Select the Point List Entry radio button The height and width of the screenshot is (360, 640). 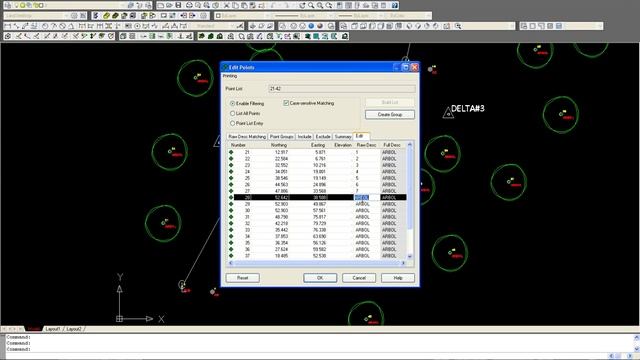click(232, 123)
